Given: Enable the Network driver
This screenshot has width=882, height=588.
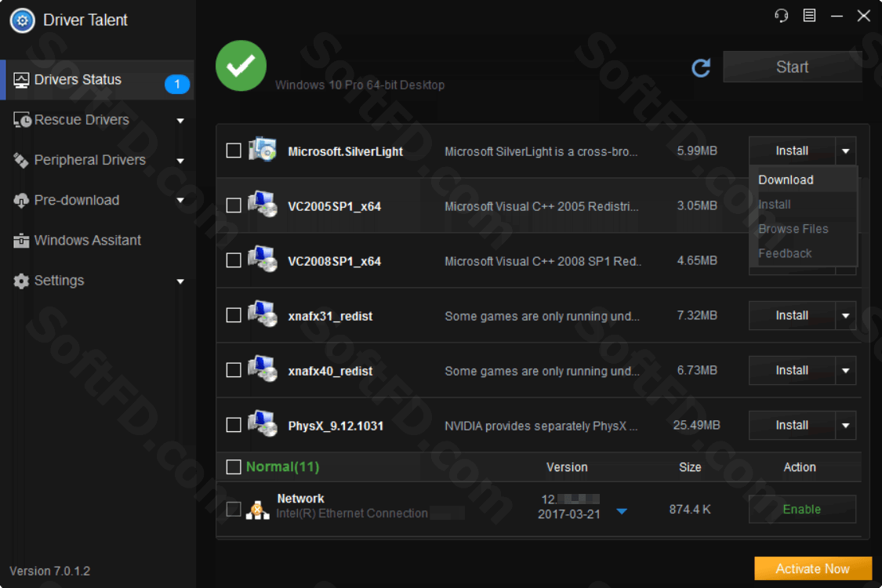Looking at the screenshot, I should [802, 510].
